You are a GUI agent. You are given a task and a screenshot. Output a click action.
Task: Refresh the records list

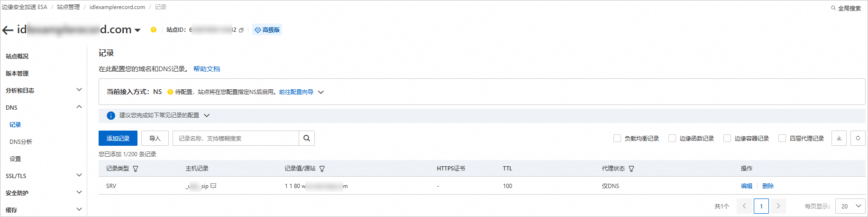(858, 138)
